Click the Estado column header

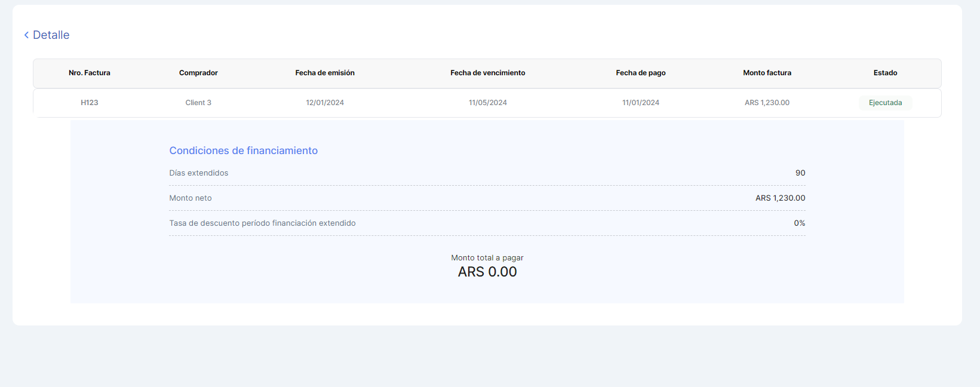[885, 73]
